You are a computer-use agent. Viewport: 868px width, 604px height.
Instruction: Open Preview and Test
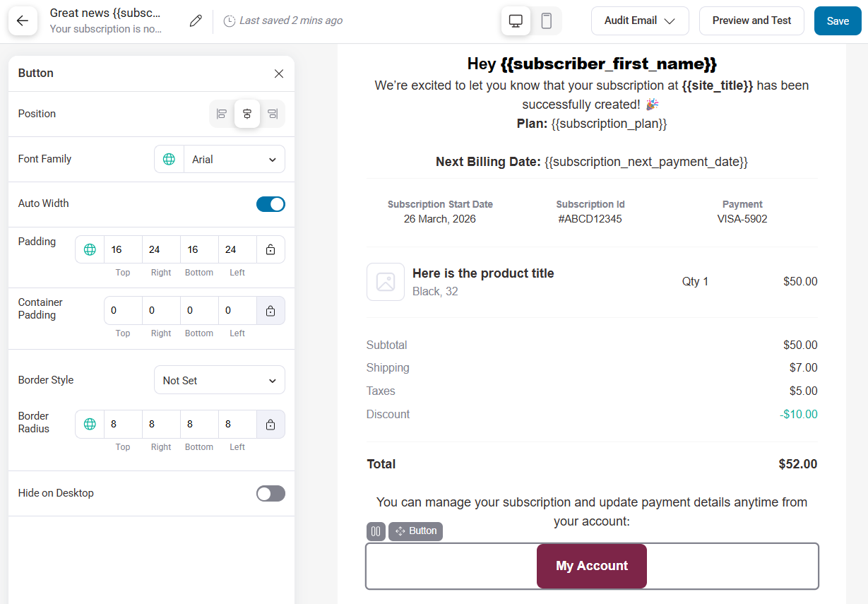751,20
